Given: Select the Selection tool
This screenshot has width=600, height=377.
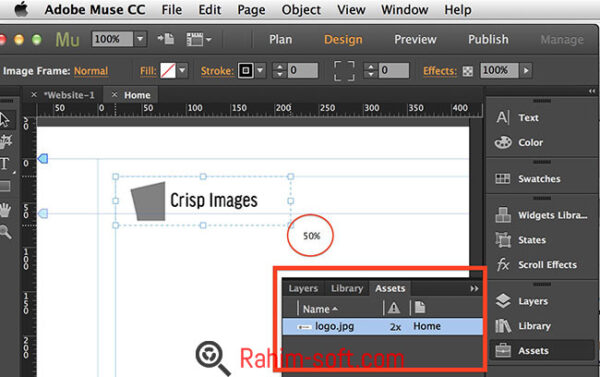Looking at the screenshot, I should [x=5, y=119].
